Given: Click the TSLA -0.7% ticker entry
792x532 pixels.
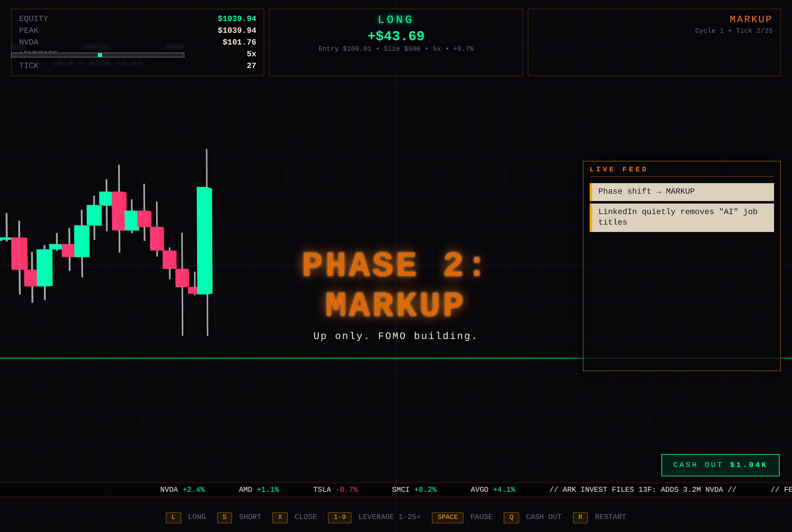Looking at the screenshot, I should tap(335, 490).
